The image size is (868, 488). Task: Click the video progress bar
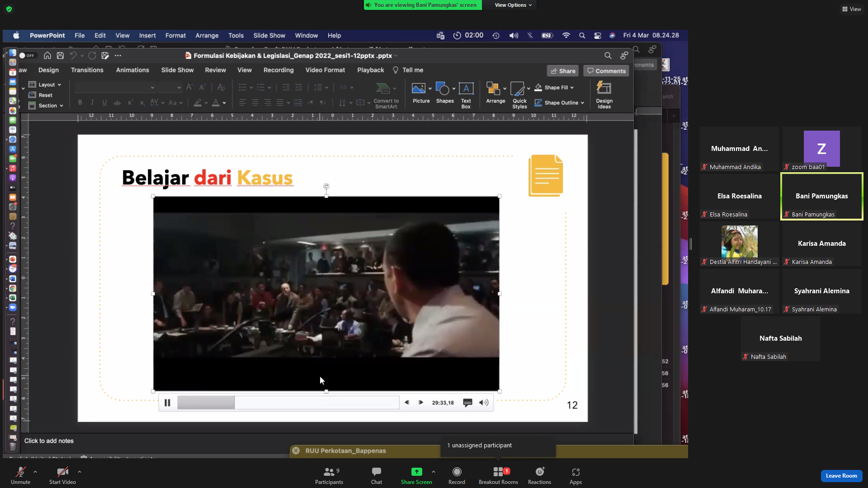coord(288,403)
